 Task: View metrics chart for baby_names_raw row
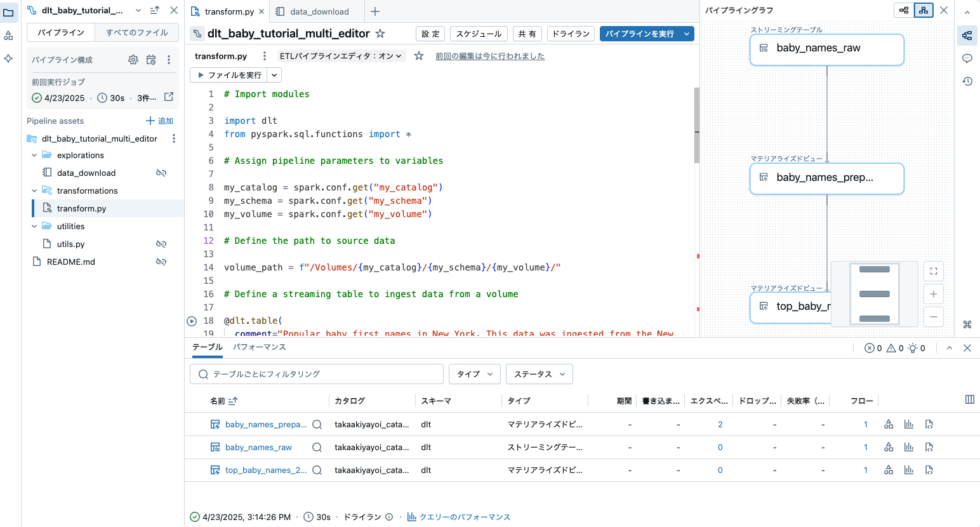[x=908, y=447]
